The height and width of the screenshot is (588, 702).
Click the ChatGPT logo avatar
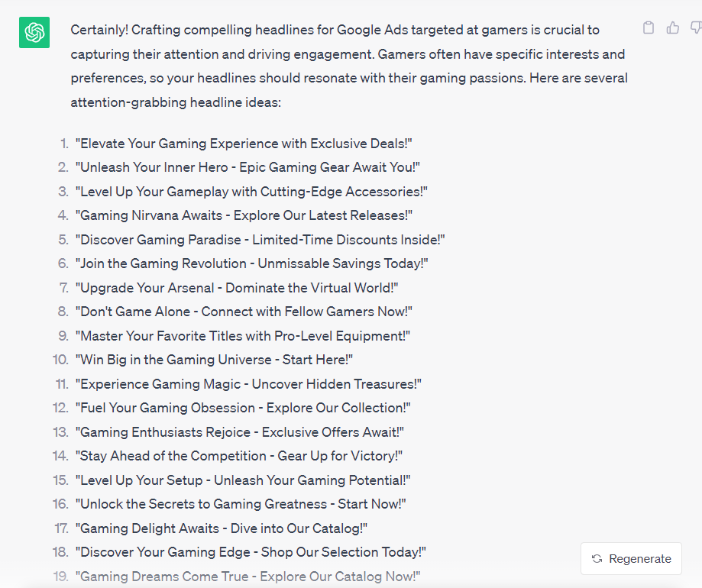(34, 33)
